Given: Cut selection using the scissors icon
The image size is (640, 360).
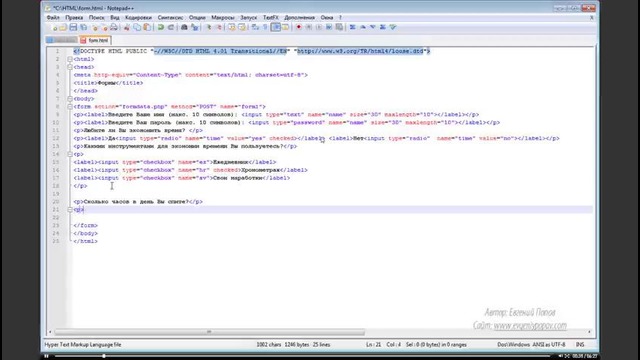Looking at the screenshot, I should click(x=127, y=27).
